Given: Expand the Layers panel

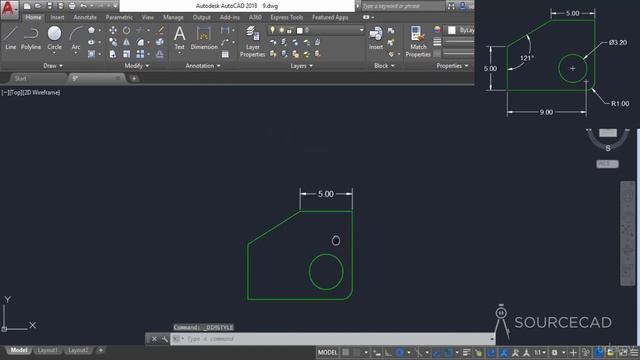Looking at the screenshot, I should click(x=301, y=66).
